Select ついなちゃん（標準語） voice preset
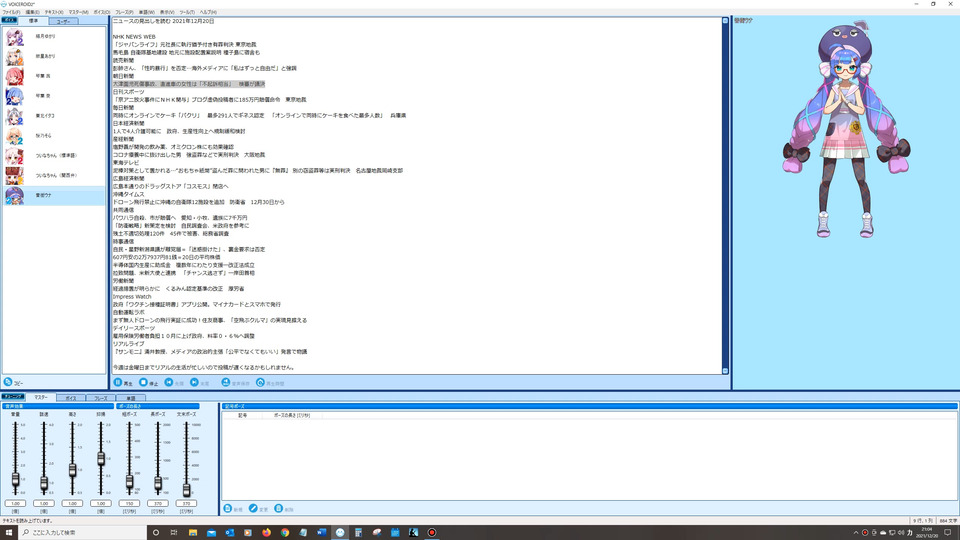 pyautogui.click(x=54, y=156)
